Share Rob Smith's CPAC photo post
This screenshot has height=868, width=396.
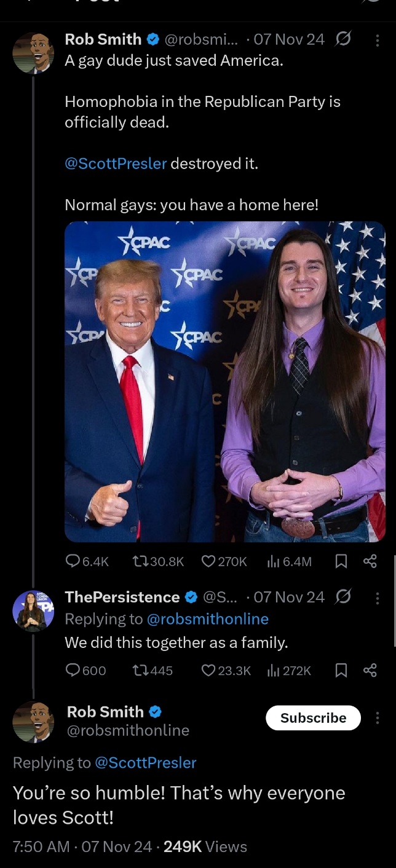pyautogui.click(x=370, y=561)
